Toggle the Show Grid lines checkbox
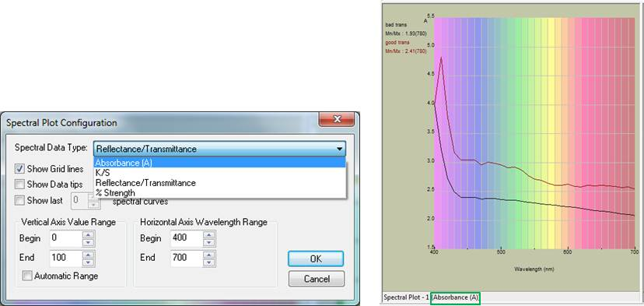Viewport: 644px width, 306px height. pyautogui.click(x=19, y=169)
